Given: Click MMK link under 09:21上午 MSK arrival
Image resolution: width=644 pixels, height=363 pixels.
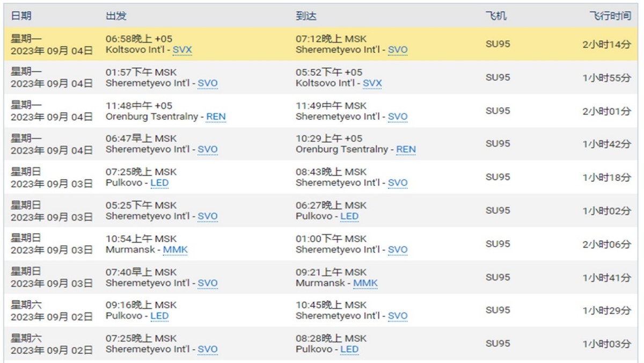Looking at the screenshot, I should [365, 283].
